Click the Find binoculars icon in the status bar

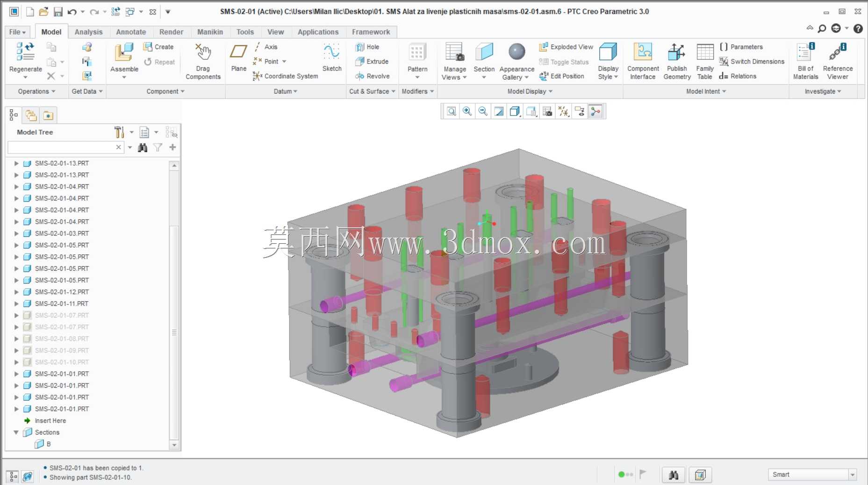tap(674, 475)
